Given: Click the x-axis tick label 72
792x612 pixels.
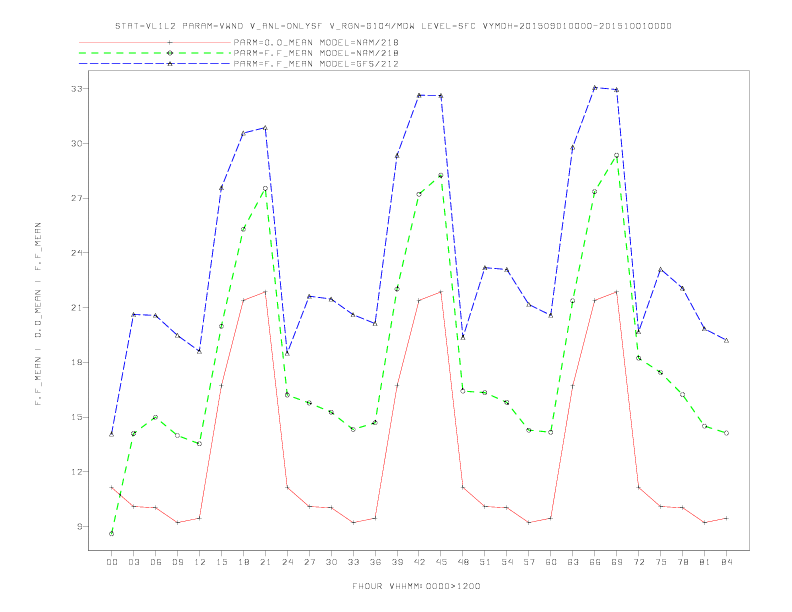Looking at the screenshot, I should point(638,562).
